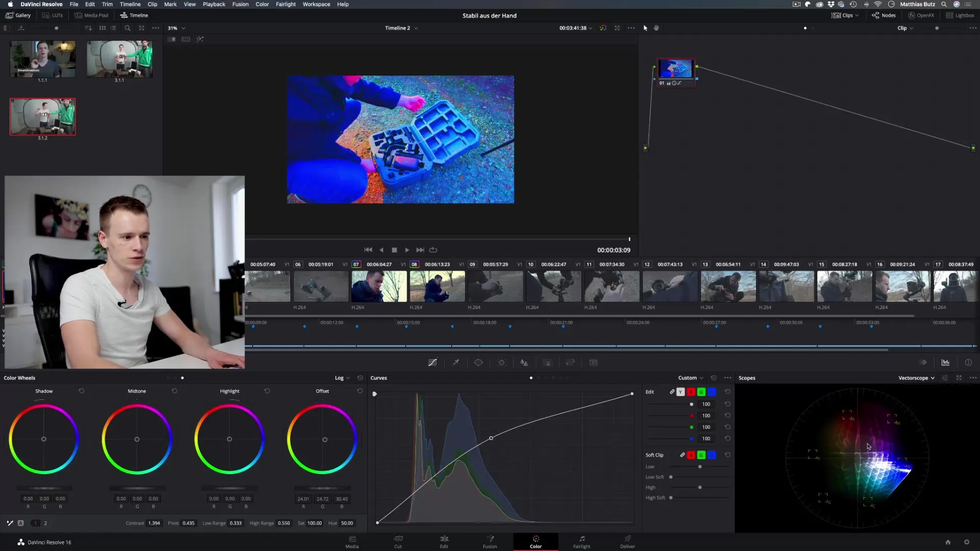Adjust the Soft Clip Low slider

[x=700, y=466]
